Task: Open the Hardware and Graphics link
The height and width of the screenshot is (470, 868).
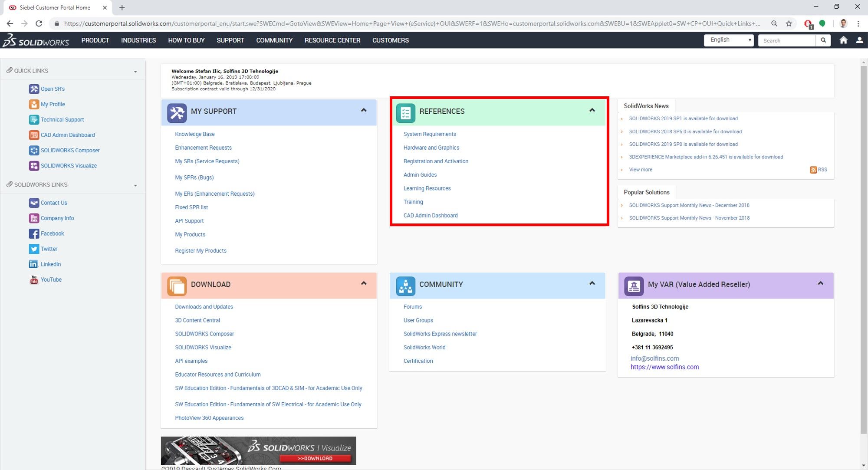Action: [x=431, y=148]
